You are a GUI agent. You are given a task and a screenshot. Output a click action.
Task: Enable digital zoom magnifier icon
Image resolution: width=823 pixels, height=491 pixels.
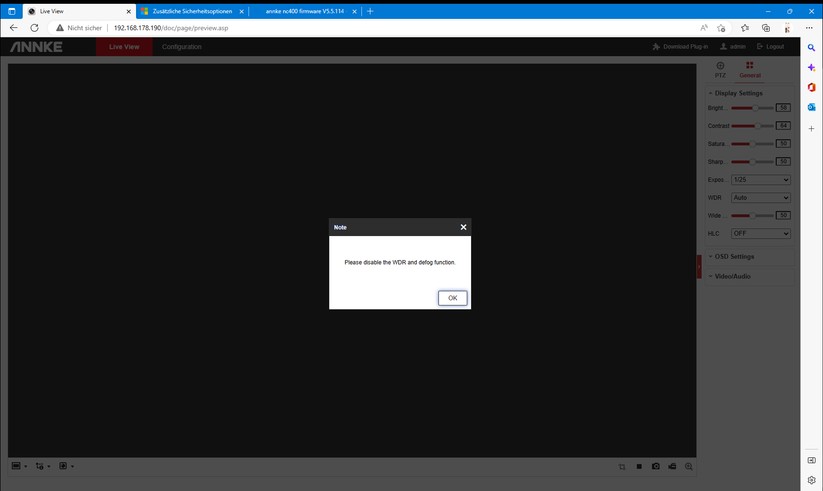689,466
